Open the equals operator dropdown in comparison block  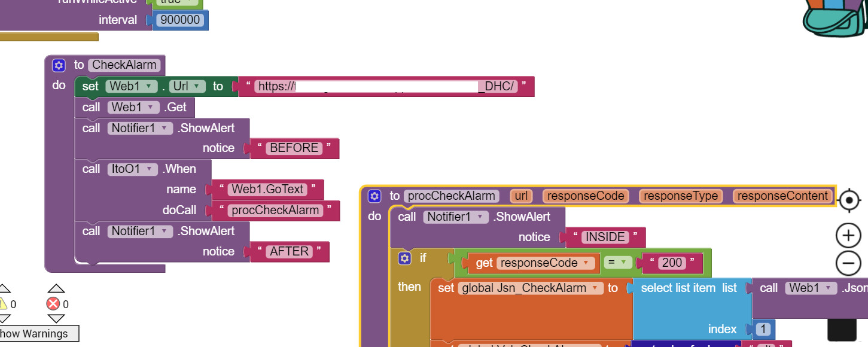(x=623, y=263)
